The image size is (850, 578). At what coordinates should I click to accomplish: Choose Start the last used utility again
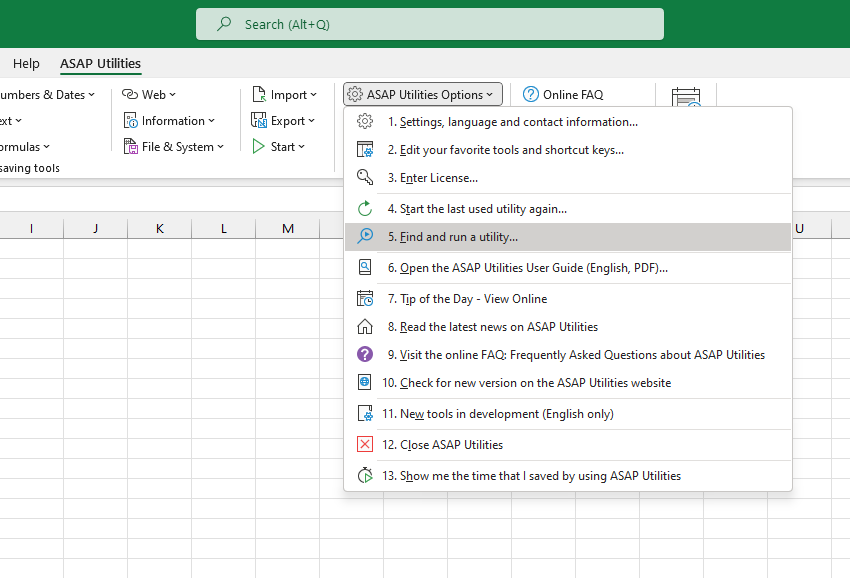568,209
